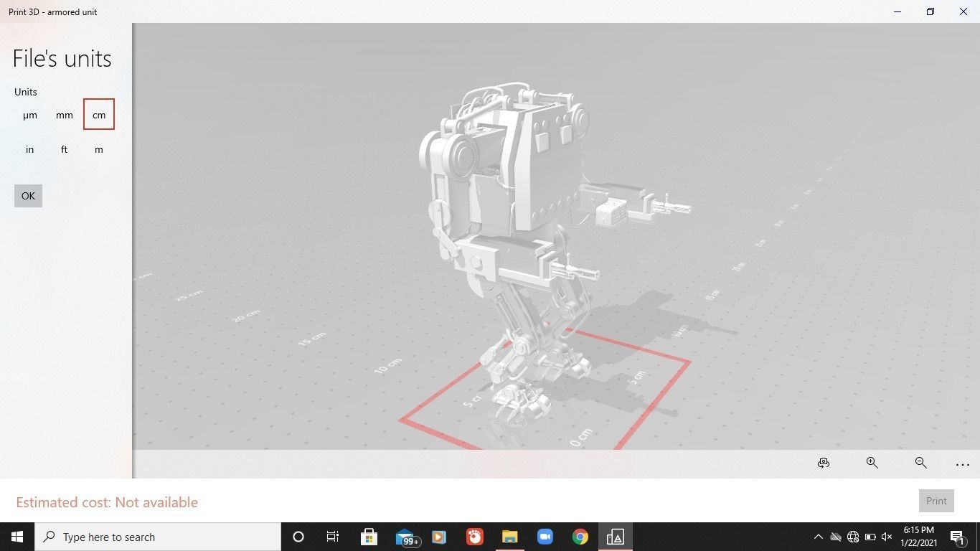Open the clock showing 6:15 PM

[x=918, y=537]
